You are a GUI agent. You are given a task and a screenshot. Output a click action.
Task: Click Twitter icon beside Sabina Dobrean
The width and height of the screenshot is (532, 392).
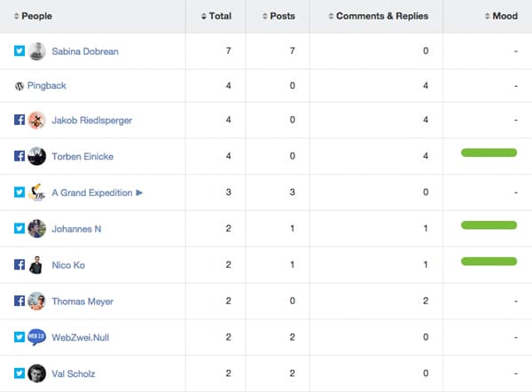click(x=20, y=51)
